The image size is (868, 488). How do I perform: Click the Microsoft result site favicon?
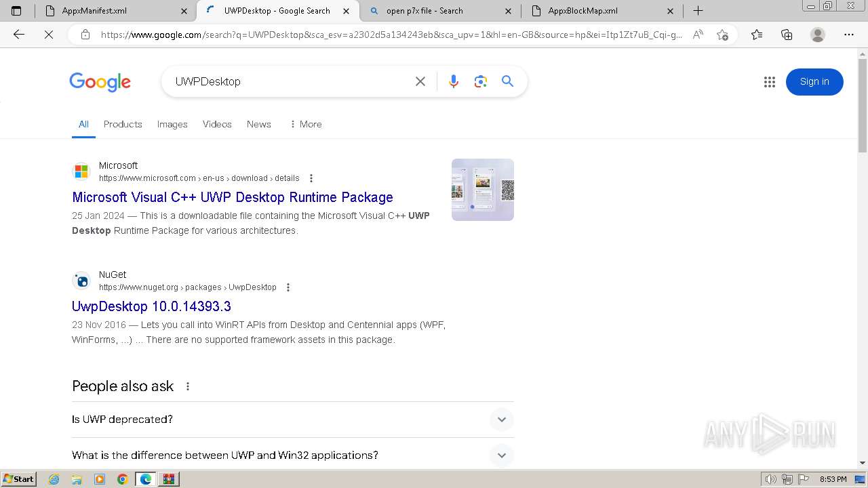coord(81,171)
